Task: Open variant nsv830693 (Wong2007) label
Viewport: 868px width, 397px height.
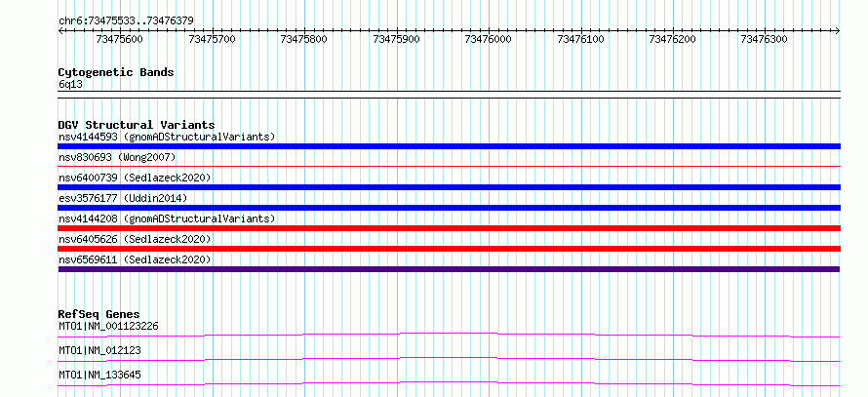Action: (117, 157)
